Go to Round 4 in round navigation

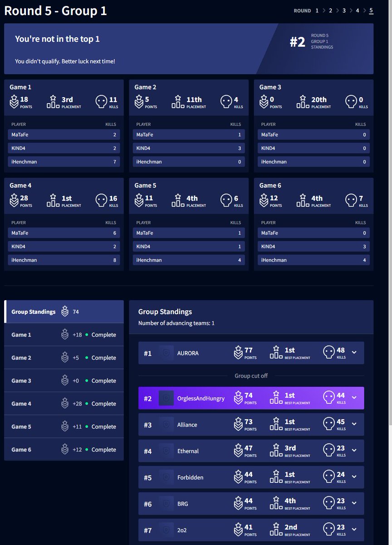point(358,10)
